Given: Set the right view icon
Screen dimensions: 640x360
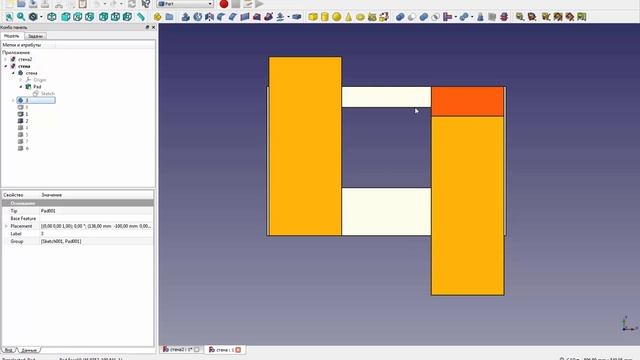Looking at the screenshot, I should (90, 17).
